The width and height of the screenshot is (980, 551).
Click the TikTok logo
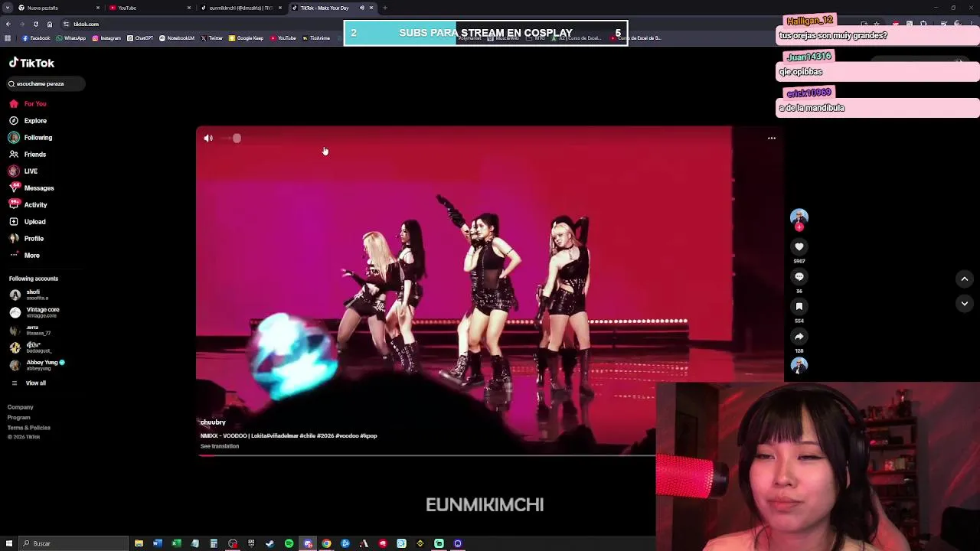(x=32, y=63)
